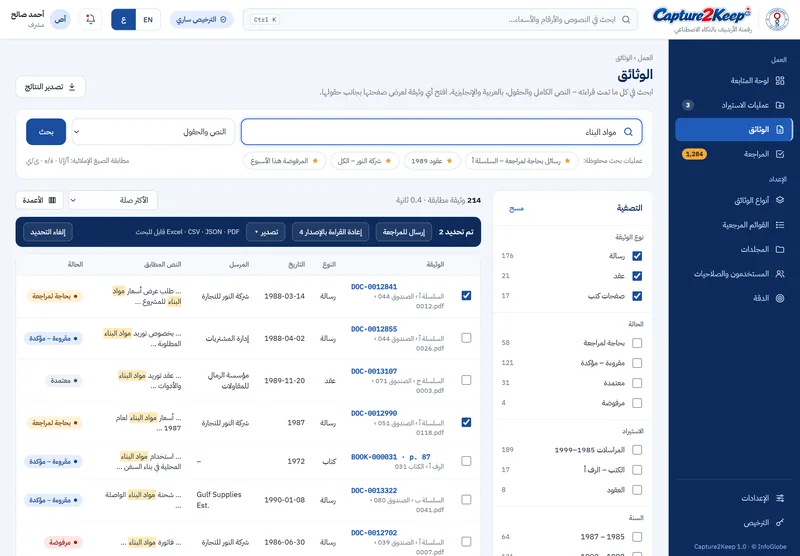
Task: Switch language to EN
Action: coord(148,19)
